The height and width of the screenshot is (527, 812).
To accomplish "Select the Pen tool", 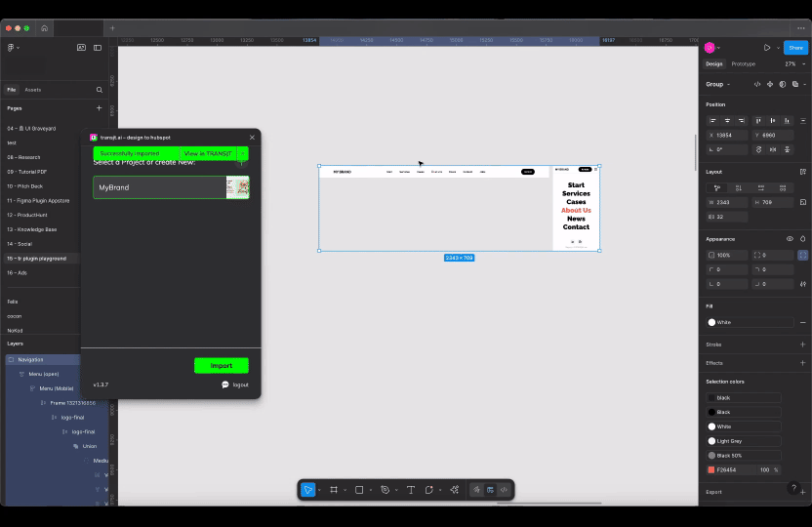I will tap(385, 490).
